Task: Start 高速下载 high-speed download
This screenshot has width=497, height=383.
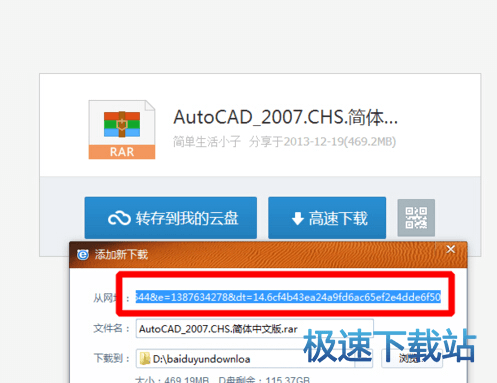Action: point(327,218)
